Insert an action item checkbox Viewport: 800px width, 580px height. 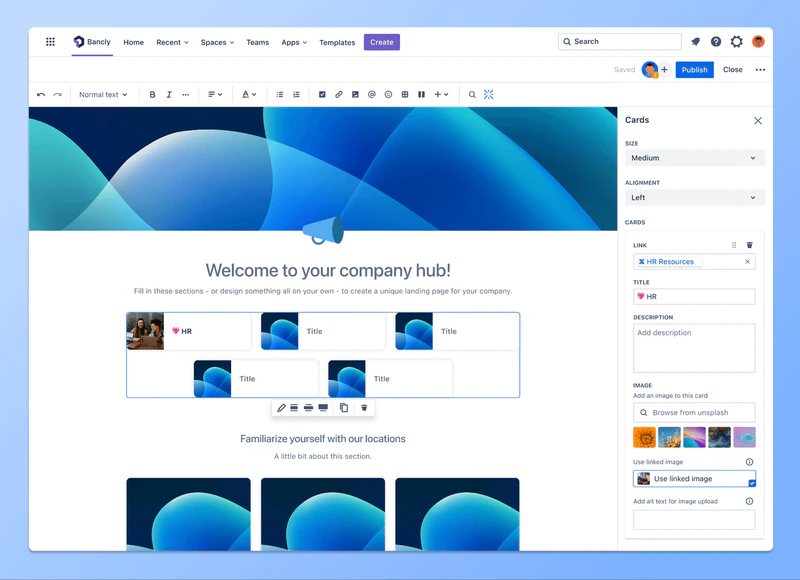click(322, 94)
